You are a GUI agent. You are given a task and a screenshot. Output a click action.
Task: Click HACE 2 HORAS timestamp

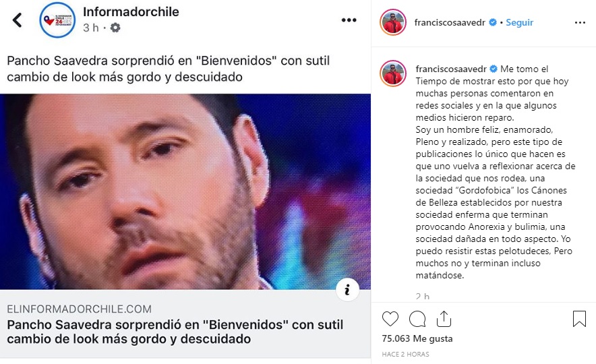pyautogui.click(x=406, y=354)
